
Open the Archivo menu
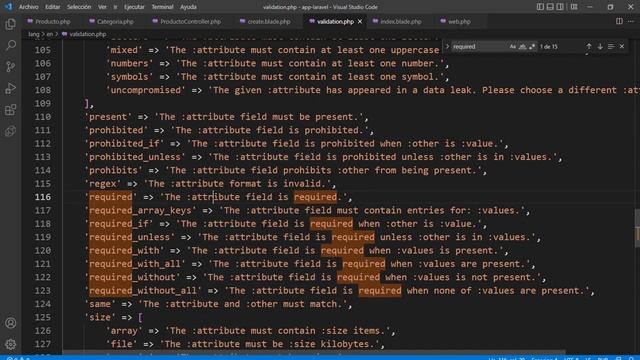tap(29, 7)
